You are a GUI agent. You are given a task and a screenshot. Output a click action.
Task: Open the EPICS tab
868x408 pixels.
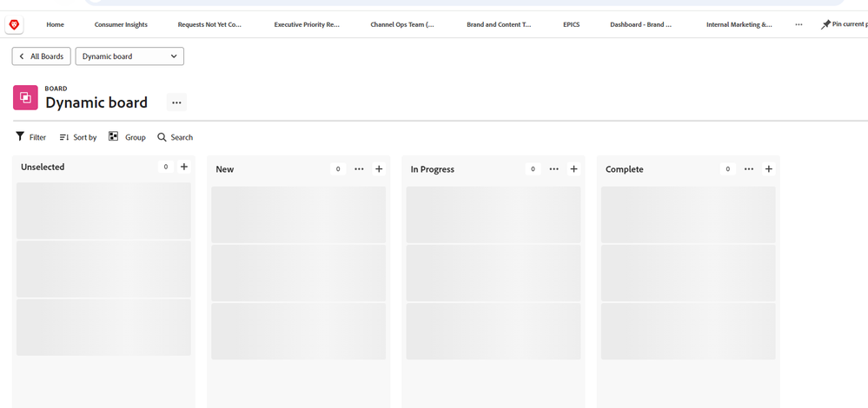(571, 25)
